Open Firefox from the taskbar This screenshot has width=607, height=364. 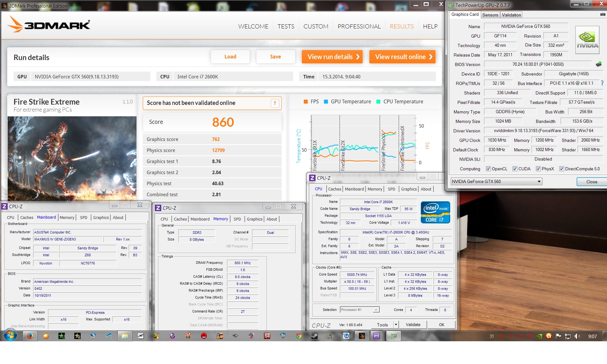pos(30,336)
